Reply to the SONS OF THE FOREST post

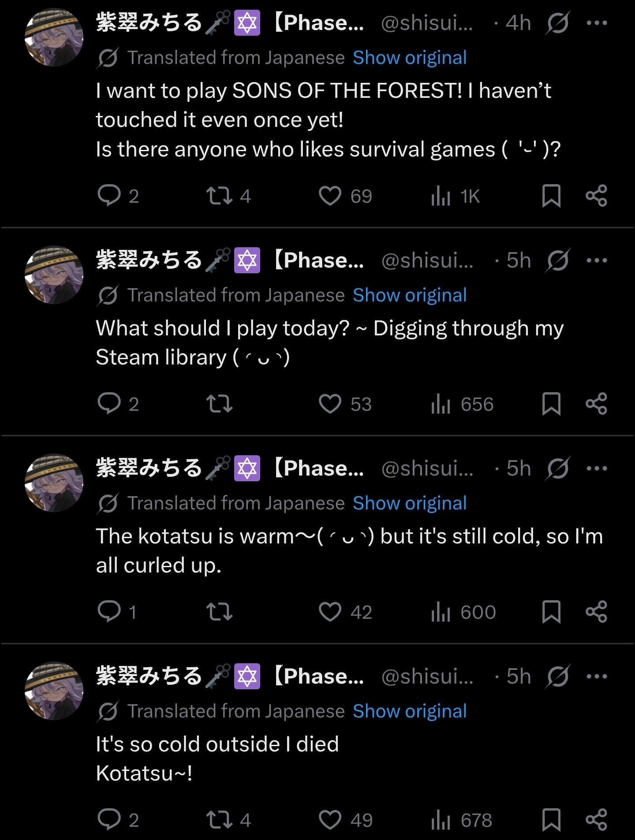(109, 196)
